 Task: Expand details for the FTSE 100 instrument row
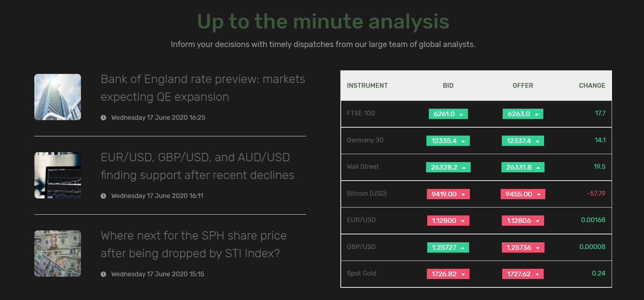[361, 113]
